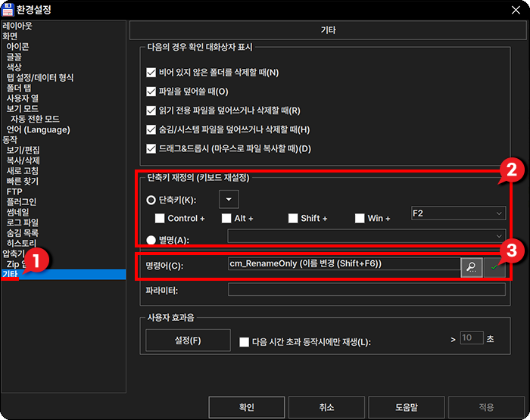Viewport: 530px width, 420px height.
Task: Enable the Shift + modifier checkbox
Action: pos(293,218)
